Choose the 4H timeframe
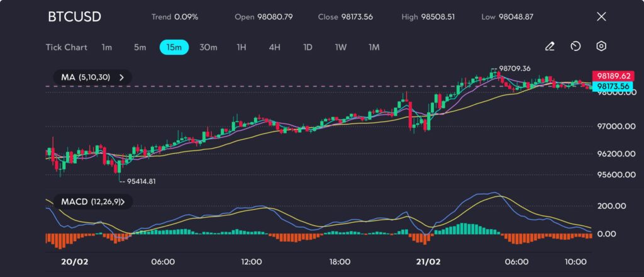 274,47
